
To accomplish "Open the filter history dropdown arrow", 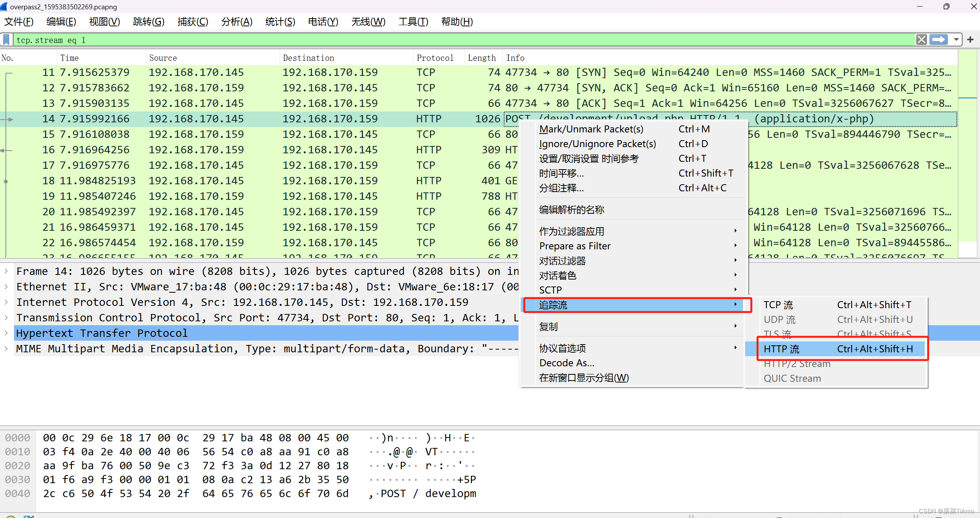I will tap(956, 40).
